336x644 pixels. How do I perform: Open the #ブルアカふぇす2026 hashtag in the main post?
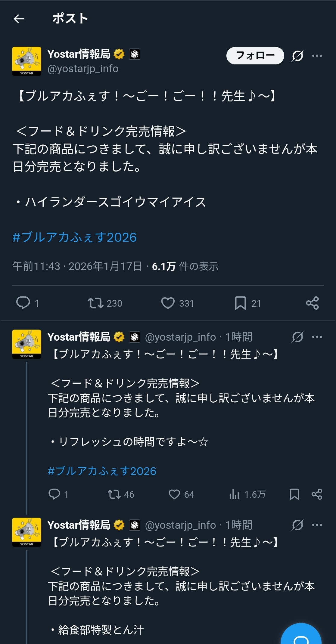click(x=74, y=237)
